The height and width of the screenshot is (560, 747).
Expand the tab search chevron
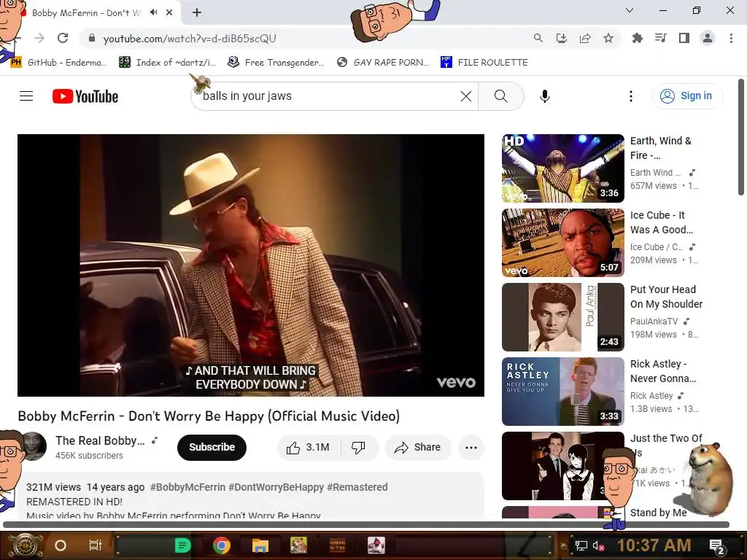tap(630, 10)
